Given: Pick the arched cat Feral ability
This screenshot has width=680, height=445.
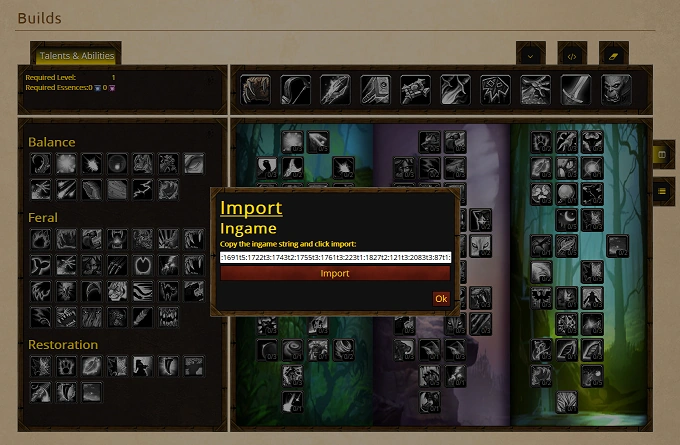Looking at the screenshot, I should point(168,291).
